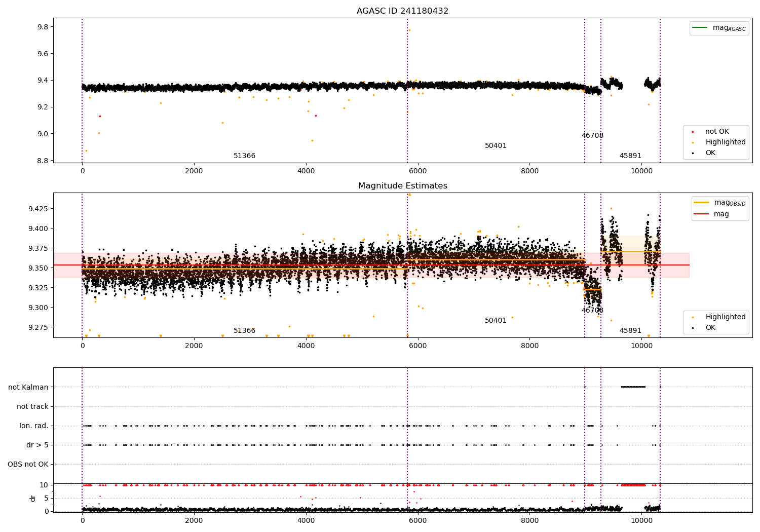760x532 pixels.
Task: Click the mag OBSID legend label
Action: (x=730, y=203)
